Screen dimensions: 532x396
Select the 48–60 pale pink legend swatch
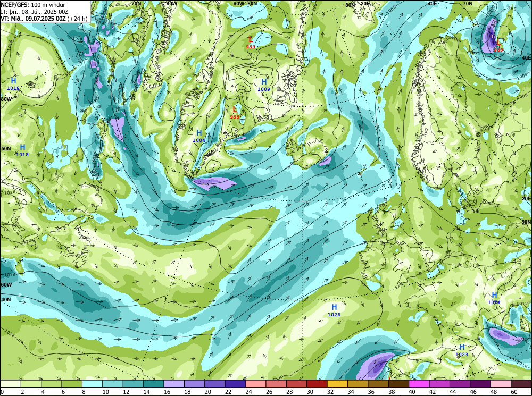pyautogui.click(x=501, y=384)
